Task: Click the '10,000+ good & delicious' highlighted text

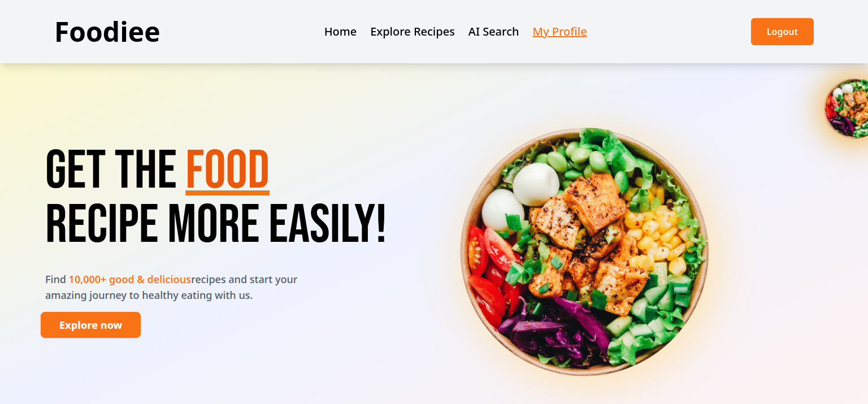Action: (130, 279)
